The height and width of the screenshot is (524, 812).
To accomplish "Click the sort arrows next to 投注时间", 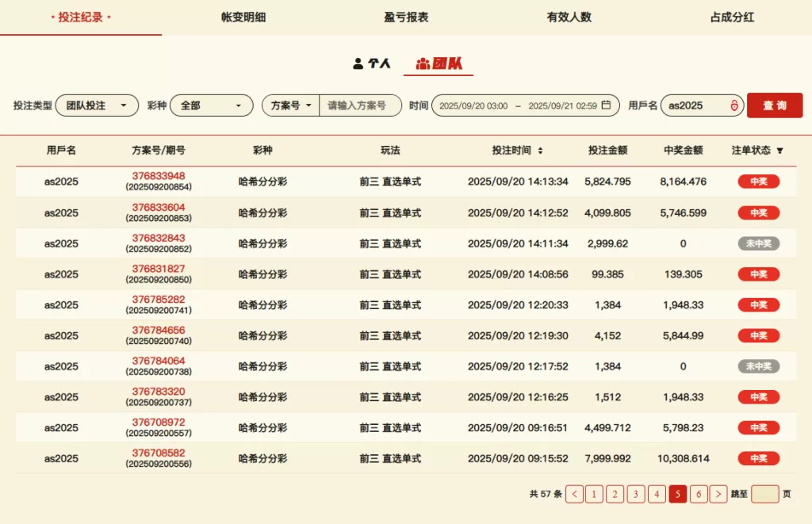I will click(x=540, y=151).
